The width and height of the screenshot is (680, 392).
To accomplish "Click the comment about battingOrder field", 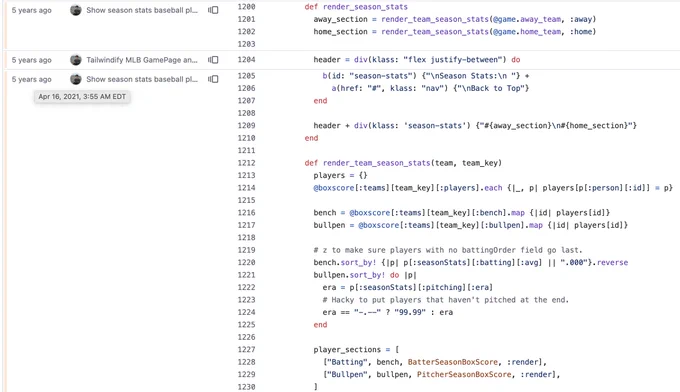I will (x=448, y=250).
